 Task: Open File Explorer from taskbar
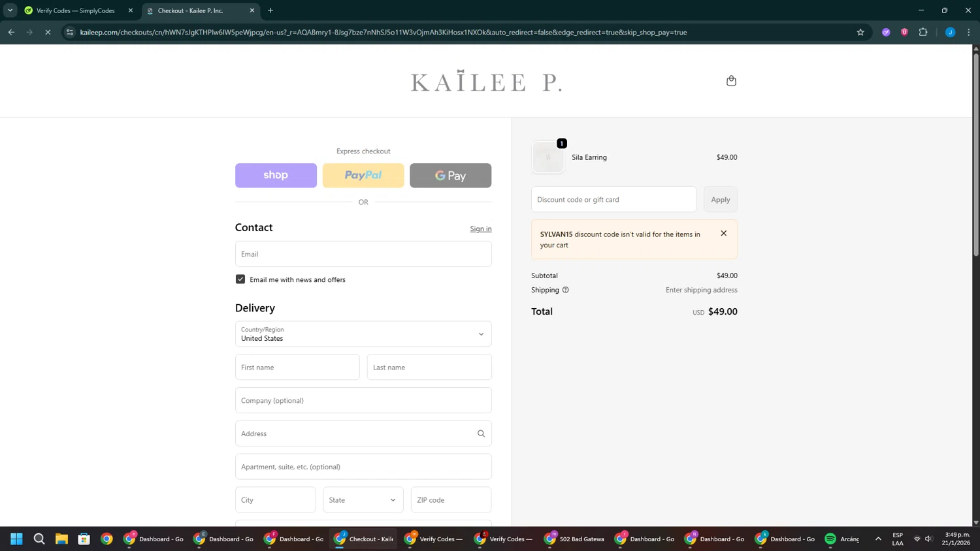(61, 539)
